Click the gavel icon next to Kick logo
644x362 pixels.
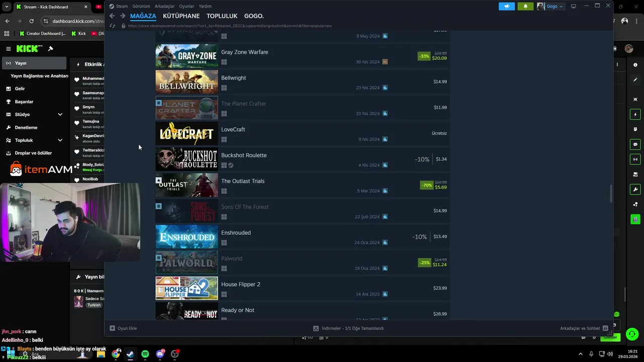pos(50,49)
